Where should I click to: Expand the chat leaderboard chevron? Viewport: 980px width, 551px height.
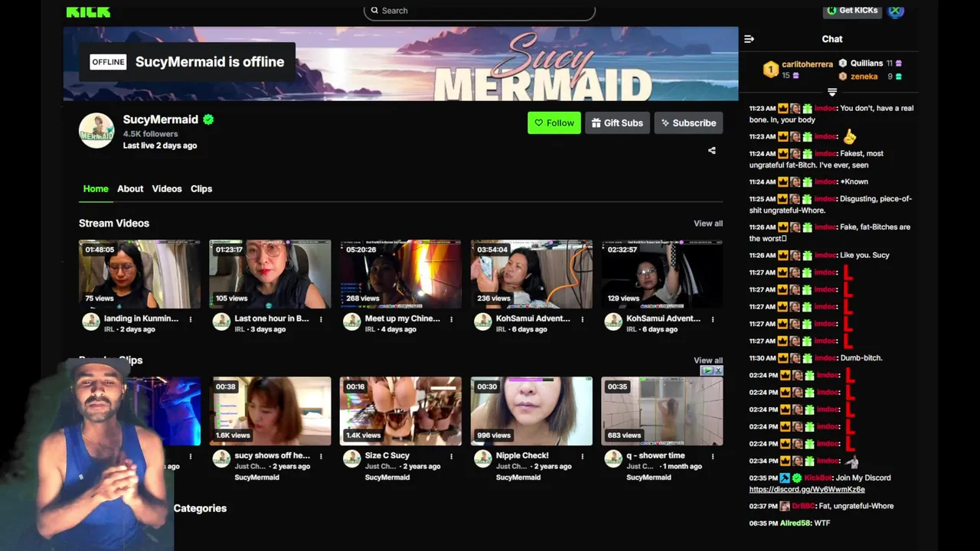coord(832,93)
